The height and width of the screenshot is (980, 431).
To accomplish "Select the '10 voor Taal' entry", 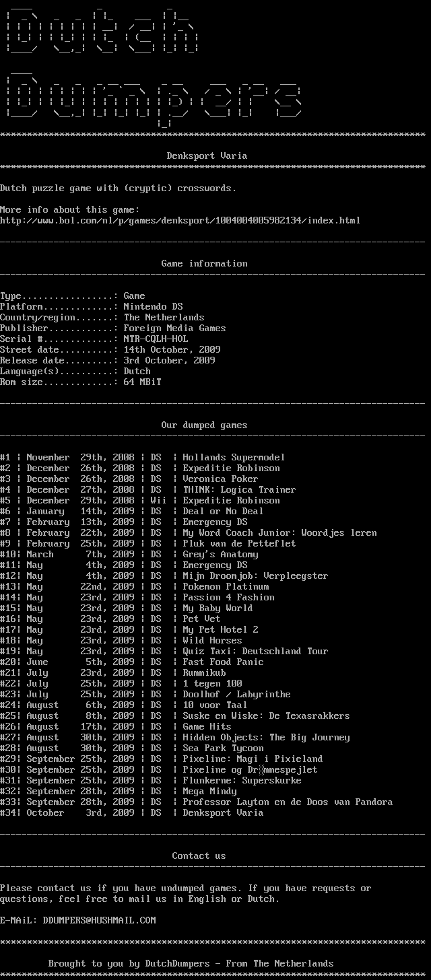I will (215, 705).
